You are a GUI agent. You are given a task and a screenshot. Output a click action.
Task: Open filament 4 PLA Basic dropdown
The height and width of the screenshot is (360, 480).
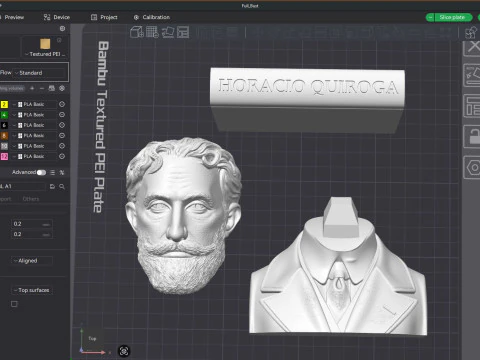[34, 115]
